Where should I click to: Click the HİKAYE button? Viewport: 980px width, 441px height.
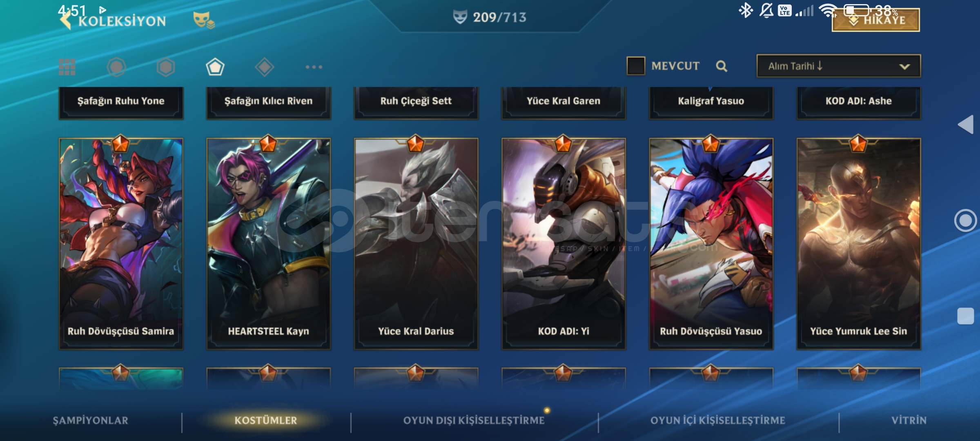[876, 20]
